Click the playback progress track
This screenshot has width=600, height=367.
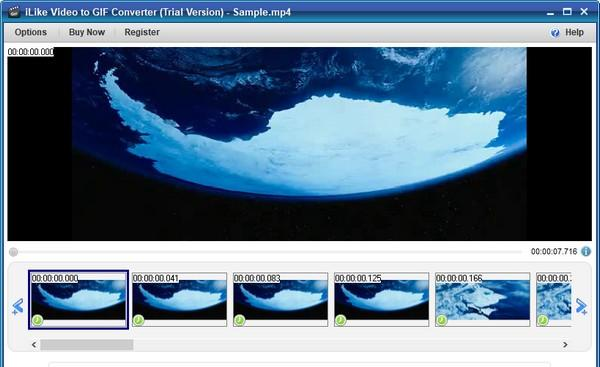270,252
